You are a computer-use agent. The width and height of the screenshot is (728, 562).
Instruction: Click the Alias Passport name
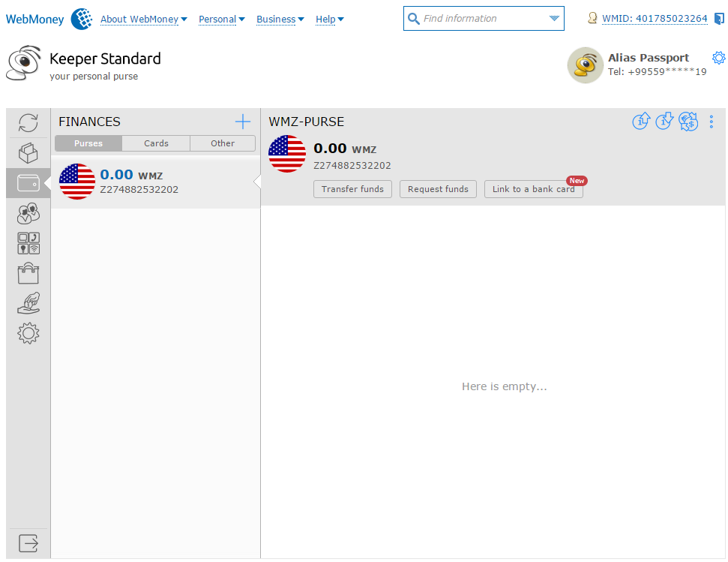(648, 58)
